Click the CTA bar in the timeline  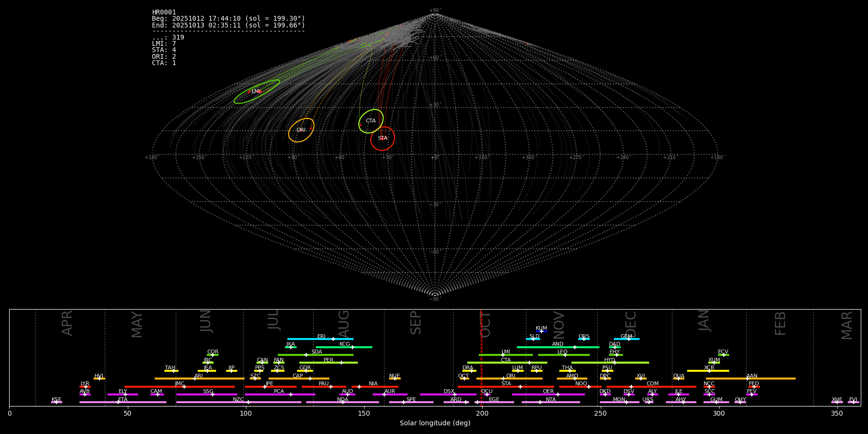(507, 363)
